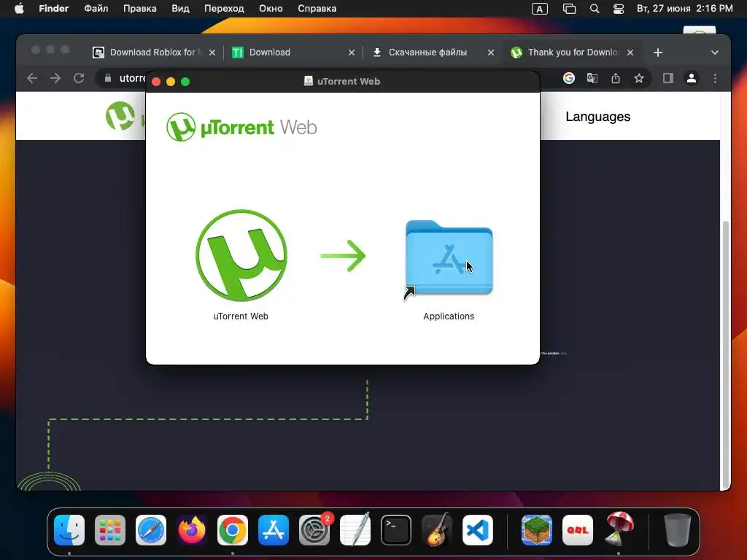
Task: Click the "Applications" folder label
Action: click(449, 316)
